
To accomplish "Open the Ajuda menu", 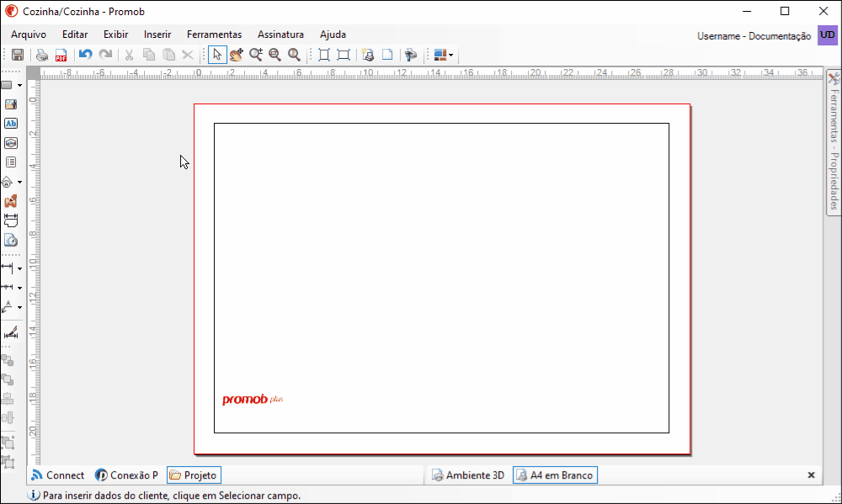I will coord(333,34).
